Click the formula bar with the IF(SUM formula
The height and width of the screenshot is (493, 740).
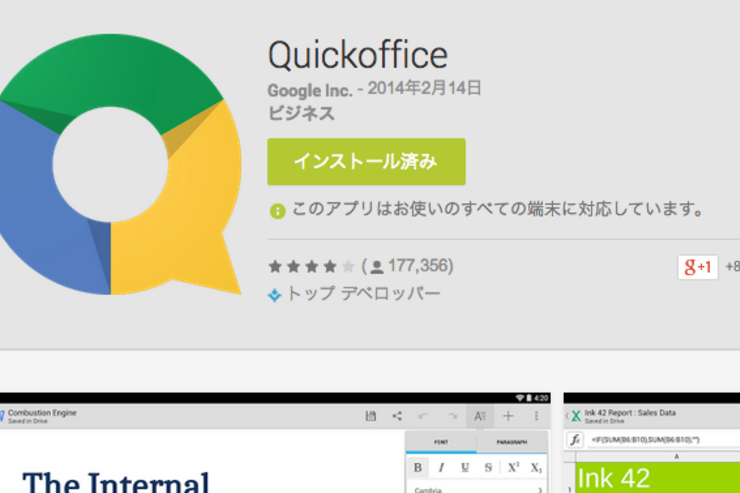tap(665, 440)
